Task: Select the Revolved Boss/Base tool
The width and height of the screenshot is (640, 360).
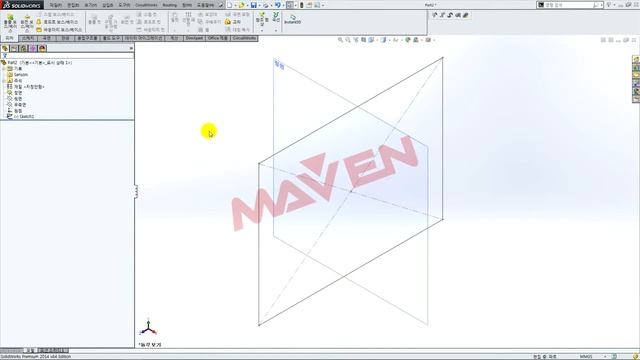Action: coord(27,22)
